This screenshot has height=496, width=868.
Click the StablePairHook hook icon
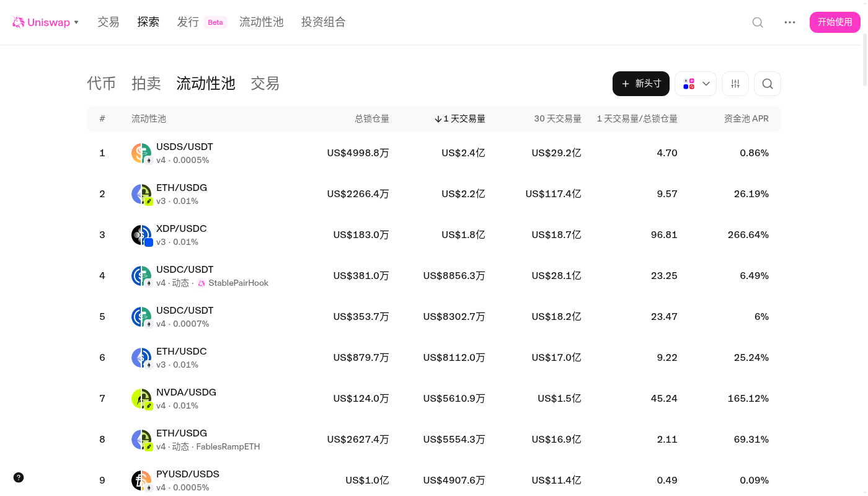[x=201, y=283]
